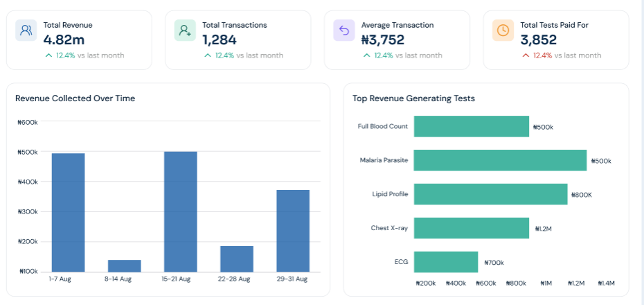Select the 8-14 Aug revenue bar

click(125, 266)
